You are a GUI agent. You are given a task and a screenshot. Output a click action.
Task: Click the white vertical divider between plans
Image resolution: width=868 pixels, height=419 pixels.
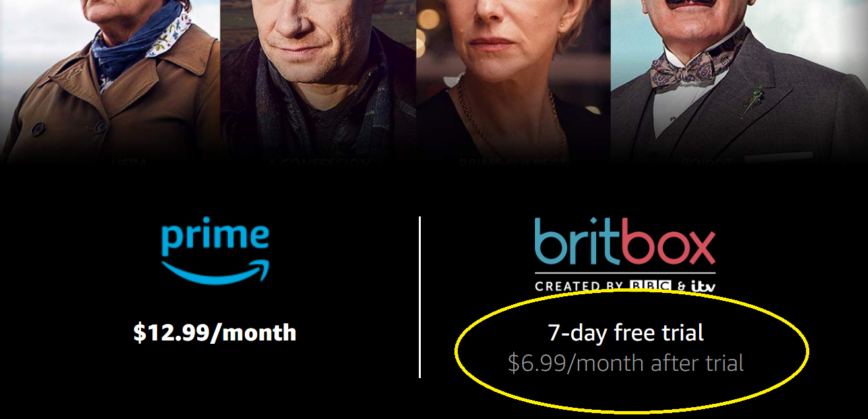(419, 297)
